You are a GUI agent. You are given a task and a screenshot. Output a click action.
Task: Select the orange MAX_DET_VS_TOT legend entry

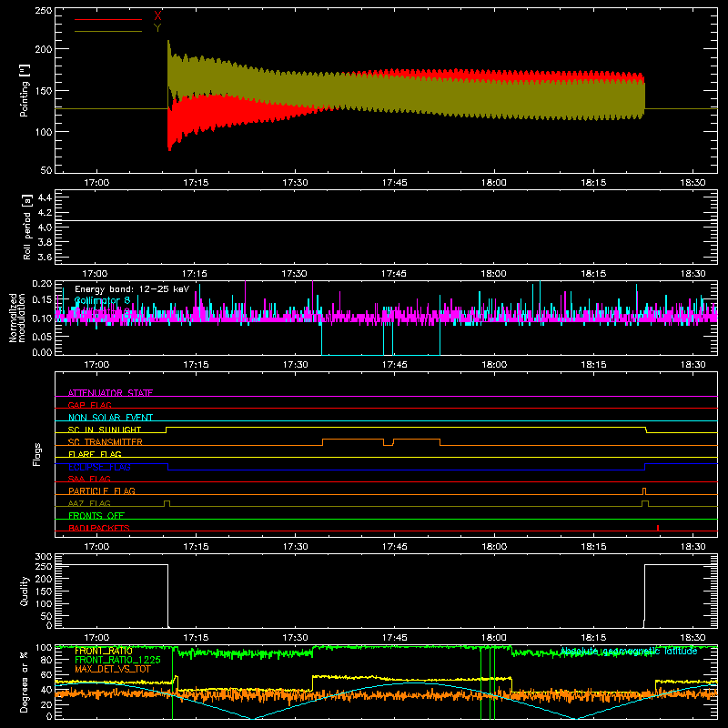click(x=113, y=669)
